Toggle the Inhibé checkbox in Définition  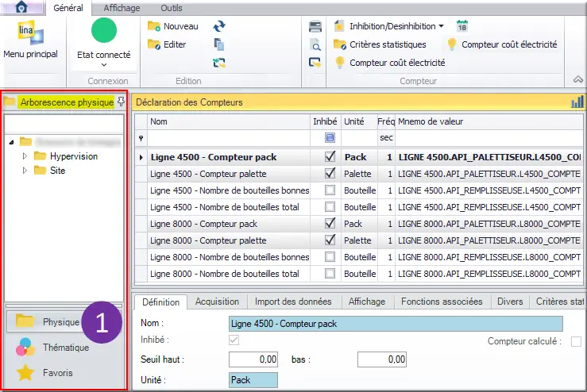click(234, 340)
